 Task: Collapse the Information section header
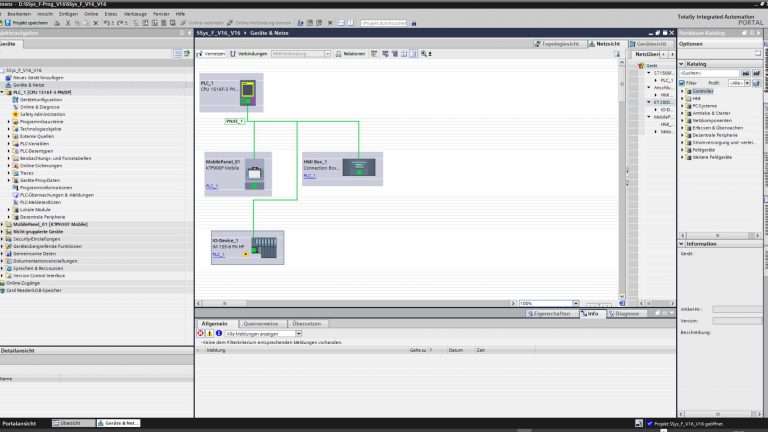681,244
